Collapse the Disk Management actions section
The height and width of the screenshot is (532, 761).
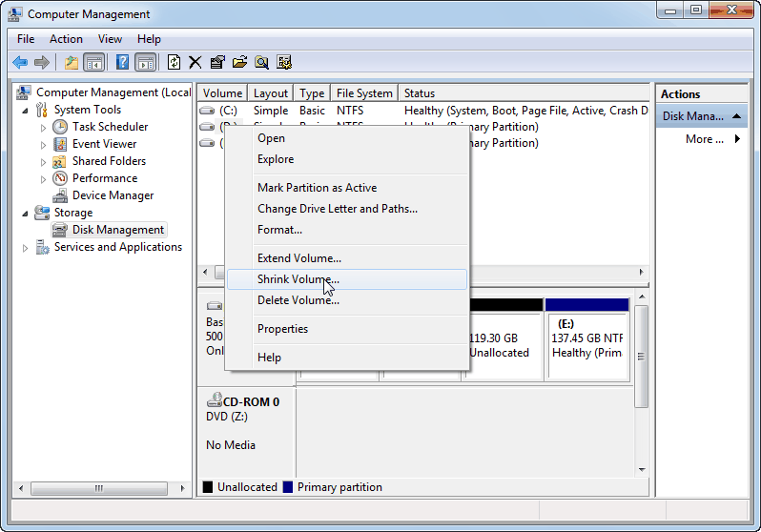point(736,116)
